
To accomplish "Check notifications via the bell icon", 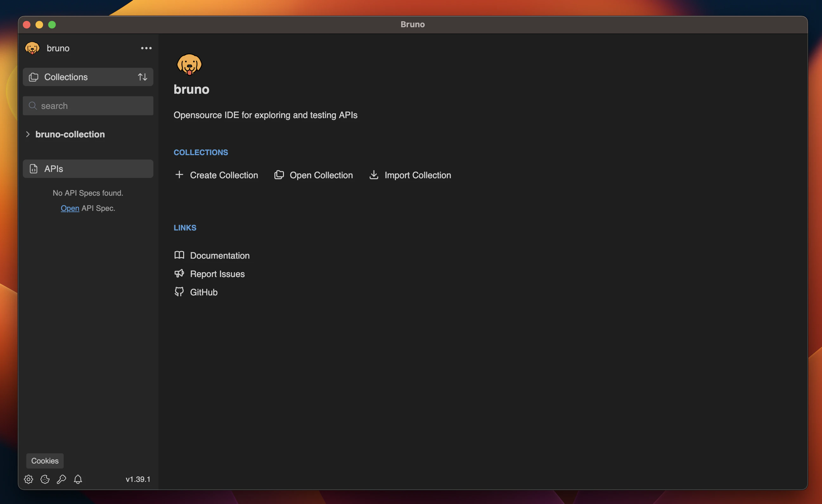I will point(78,479).
